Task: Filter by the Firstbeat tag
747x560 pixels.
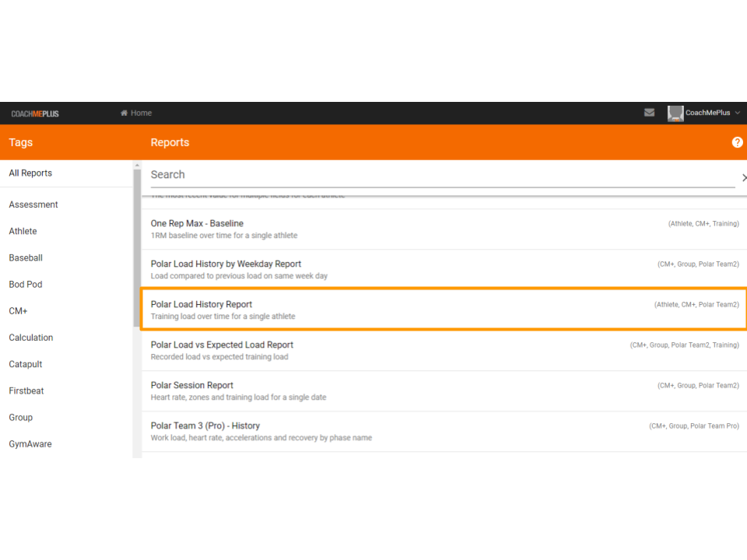Action: tap(26, 391)
